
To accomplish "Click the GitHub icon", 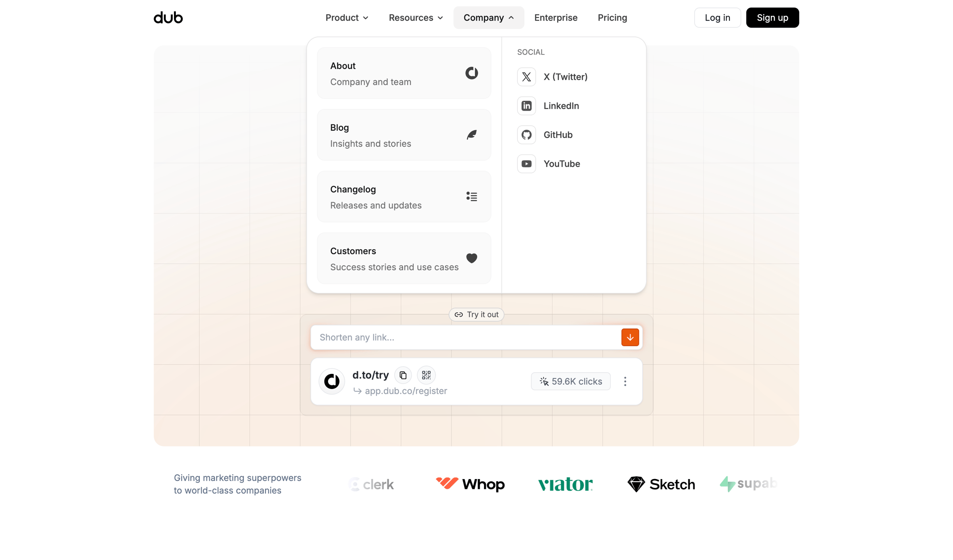I will pyautogui.click(x=526, y=135).
